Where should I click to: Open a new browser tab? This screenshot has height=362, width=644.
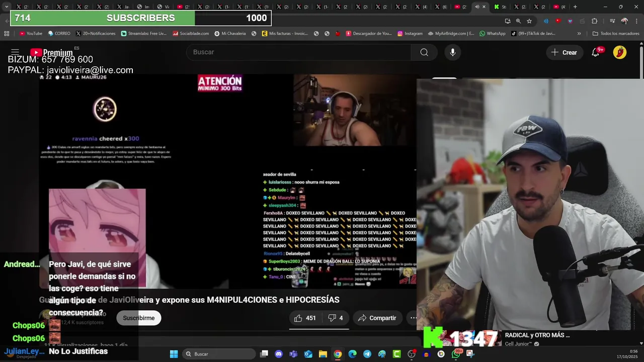click(575, 7)
